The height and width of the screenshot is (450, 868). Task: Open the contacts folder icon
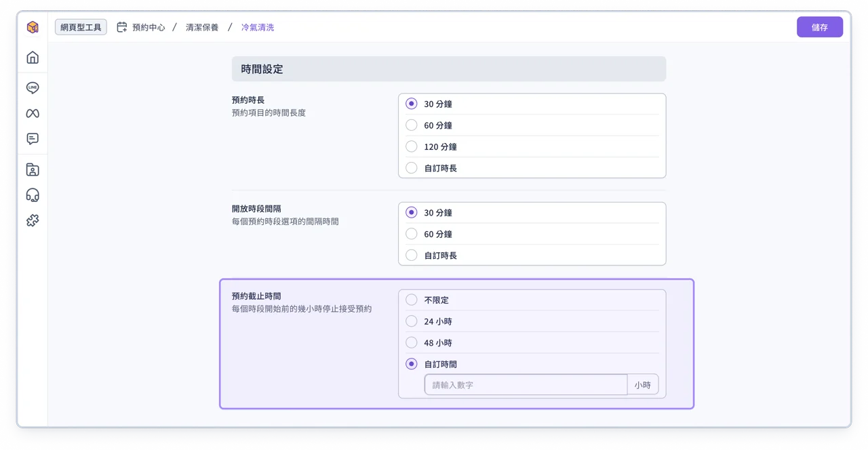coord(33,169)
